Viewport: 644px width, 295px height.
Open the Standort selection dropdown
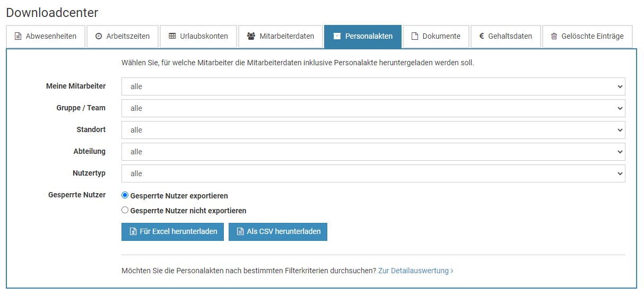tap(373, 130)
